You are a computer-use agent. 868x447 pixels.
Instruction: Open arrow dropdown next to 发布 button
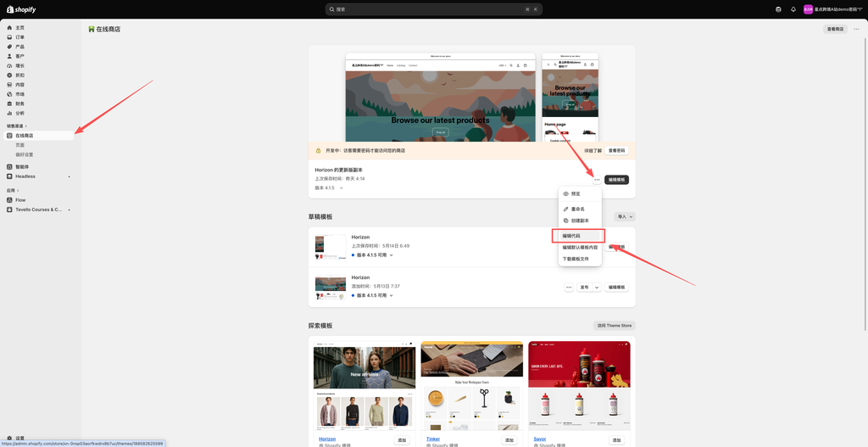tap(598, 288)
